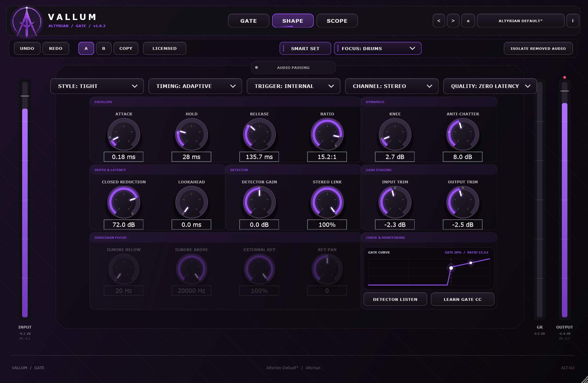Click the Input Trim value -2.3 dB

395,225
